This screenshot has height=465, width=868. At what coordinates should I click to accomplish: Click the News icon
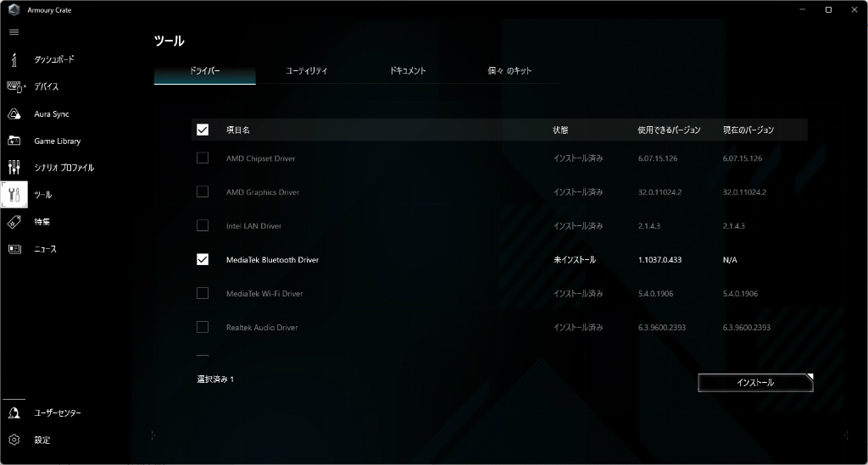coord(14,249)
